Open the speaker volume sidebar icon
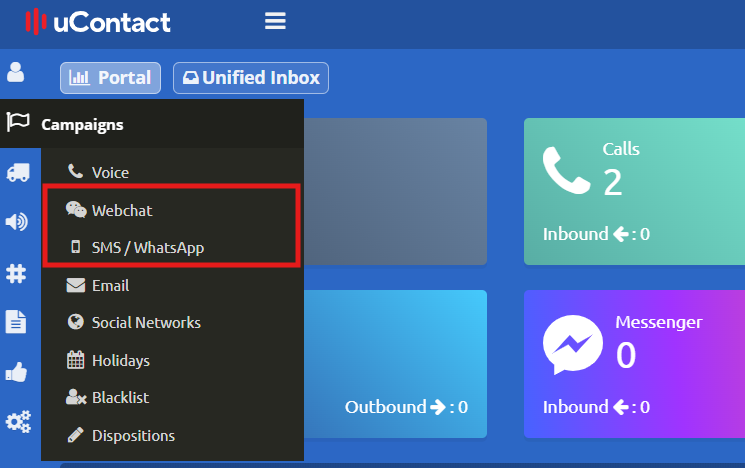Image resolution: width=745 pixels, height=468 pixels. (17, 222)
